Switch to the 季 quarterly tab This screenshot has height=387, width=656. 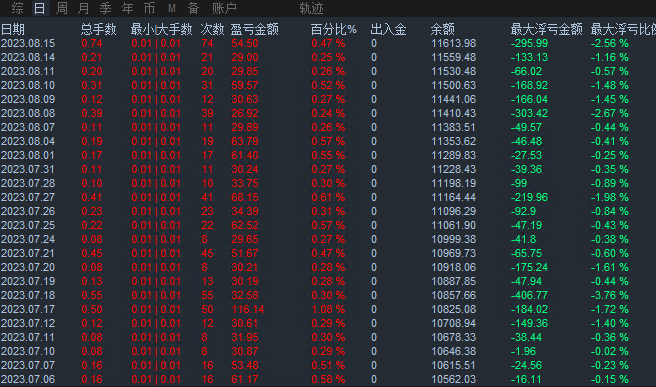(x=105, y=8)
